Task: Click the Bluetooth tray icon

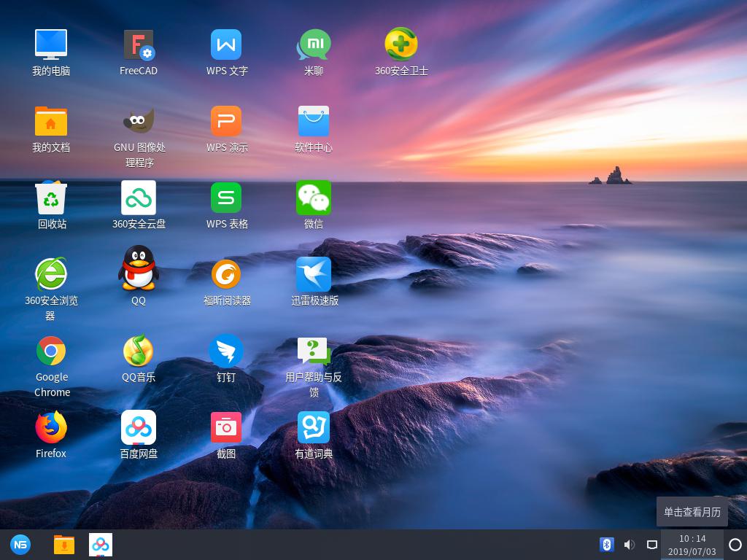Action: coord(606,545)
